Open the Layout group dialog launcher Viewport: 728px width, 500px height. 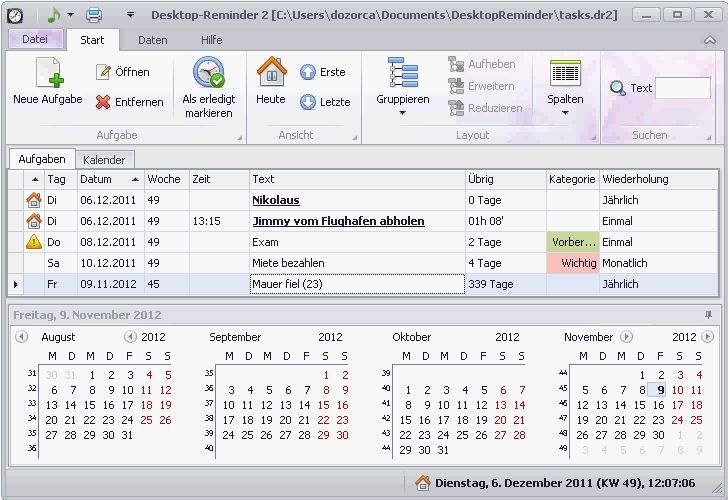click(x=594, y=137)
